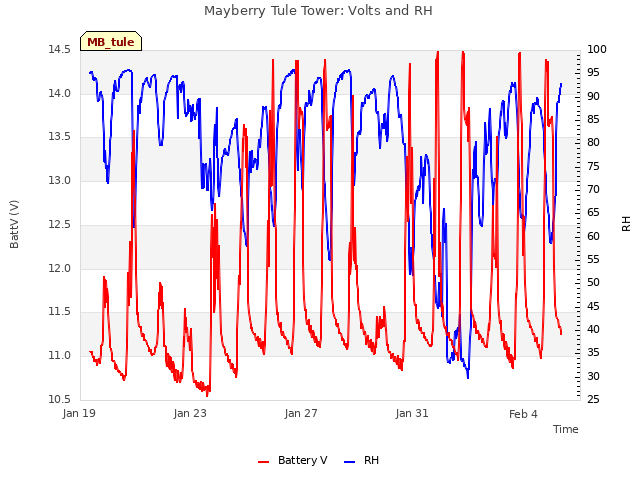
Task: Click the 'Jan 19' x-axis label
Action: click(79, 413)
